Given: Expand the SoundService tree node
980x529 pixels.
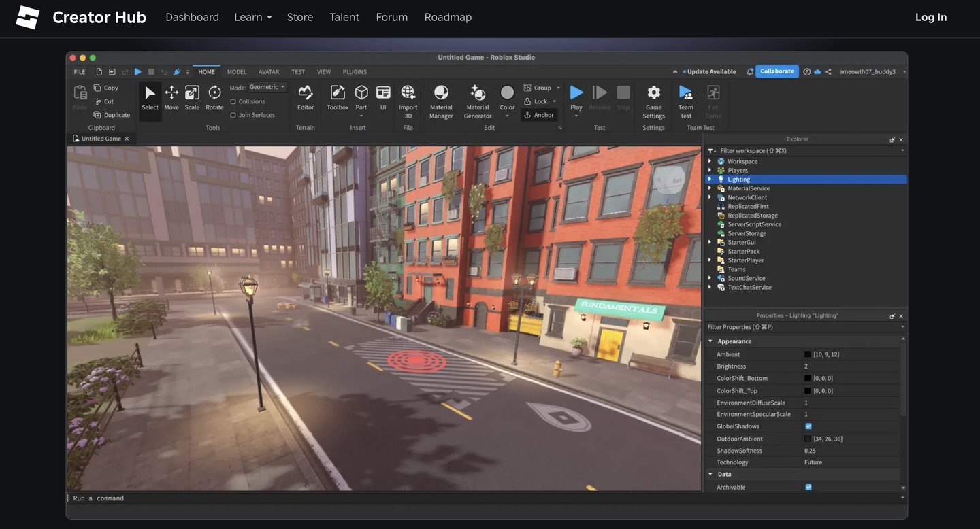Looking at the screenshot, I should 710,278.
